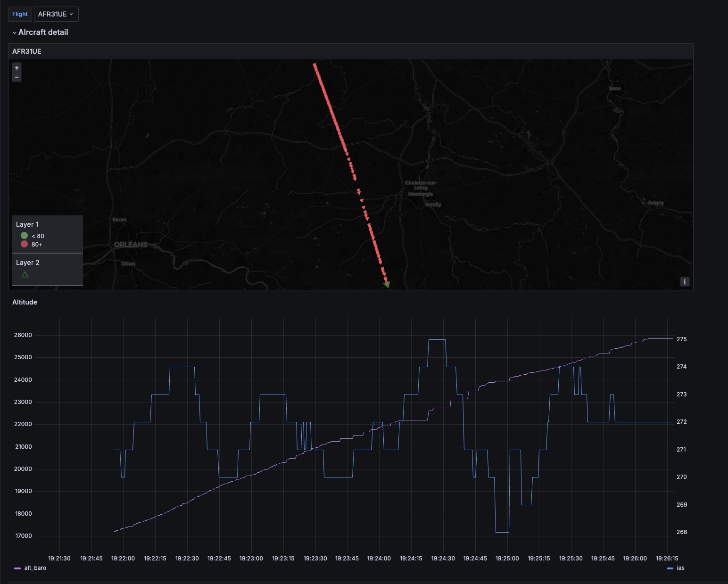Click the 275 ias axis label
Image resolution: width=728 pixels, height=584 pixels.
[x=682, y=339]
